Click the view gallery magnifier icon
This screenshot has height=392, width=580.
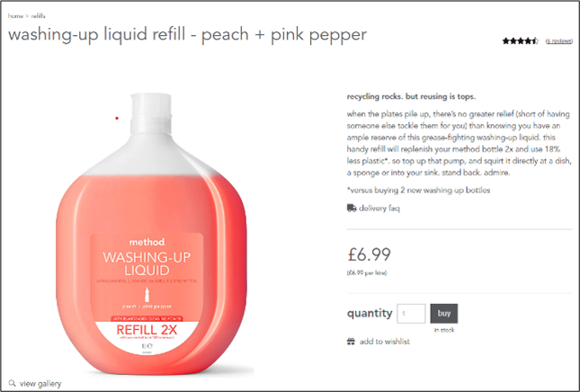point(13,383)
